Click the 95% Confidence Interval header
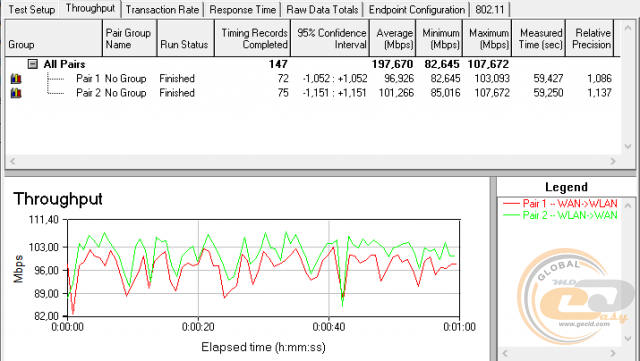640x361 pixels. [x=330, y=38]
